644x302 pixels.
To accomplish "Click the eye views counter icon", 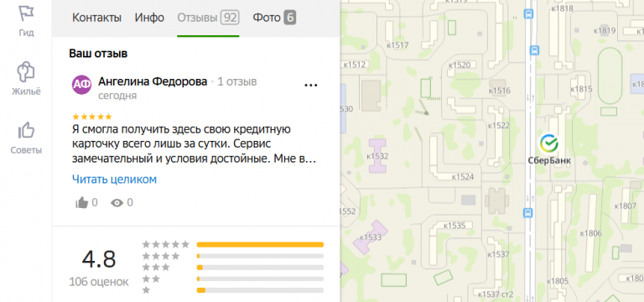I will point(117,202).
